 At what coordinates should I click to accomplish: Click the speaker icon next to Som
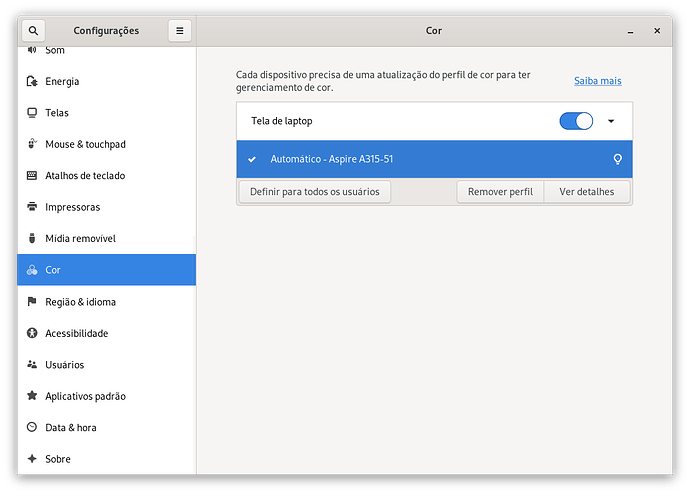click(32, 50)
